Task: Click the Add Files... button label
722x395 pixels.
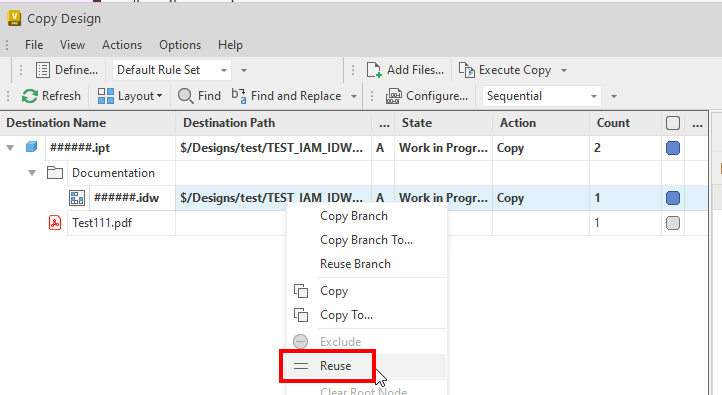Action: [x=415, y=70]
